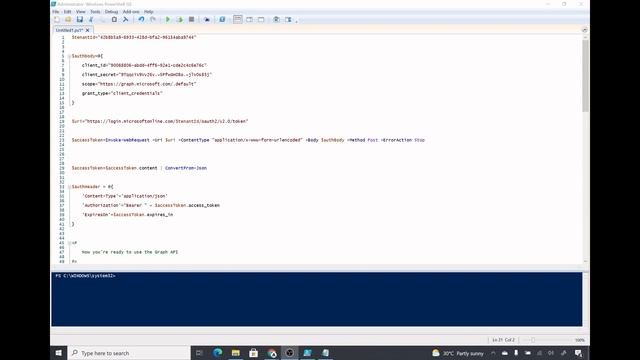Viewport: 640px width, 360px height.
Task: Click the script pane vertical scrollbar thumb
Action: (x=585, y=76)
